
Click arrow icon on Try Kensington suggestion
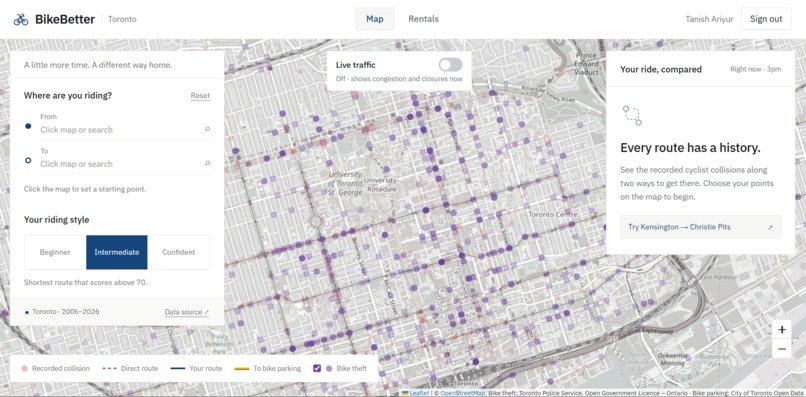pyautogui.click(x=770, y=227)
